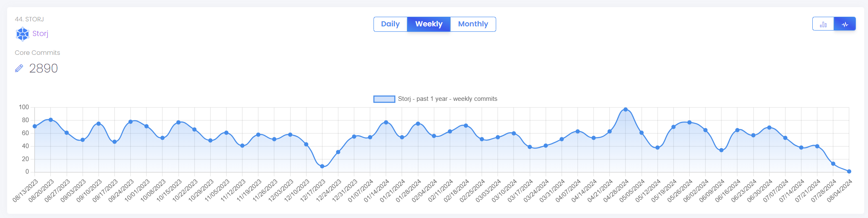The height and width of the screenshot is (218, 868).
Task: Click the data point at 09/24/2023
Action: pos(131,122)
